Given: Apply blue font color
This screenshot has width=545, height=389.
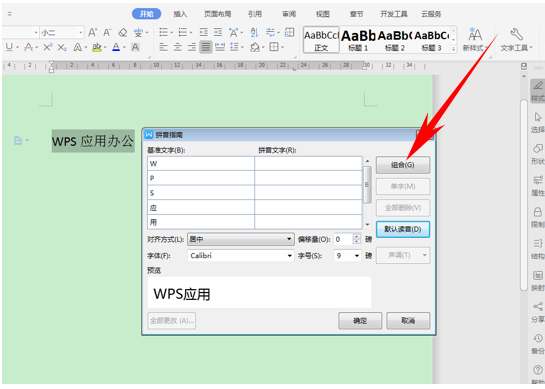Looking at the screenshot, I should [x=116, y=47].
